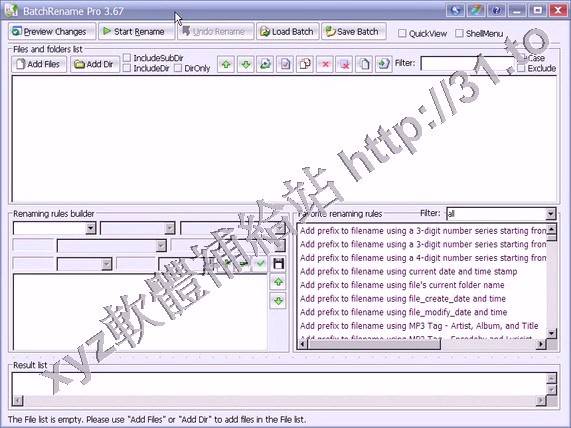Open third dropdown in top builder row
This screenshot has width=571, height=428.
pos(280,228)
